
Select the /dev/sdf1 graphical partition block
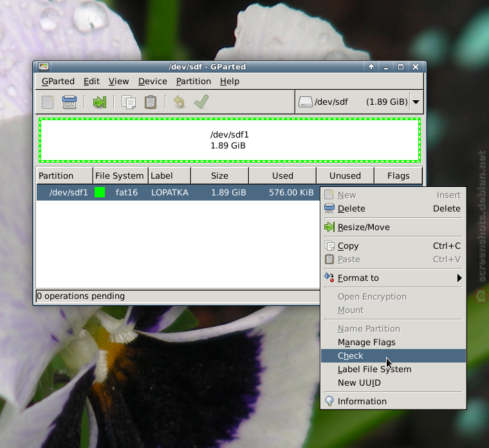click(230, 140)
